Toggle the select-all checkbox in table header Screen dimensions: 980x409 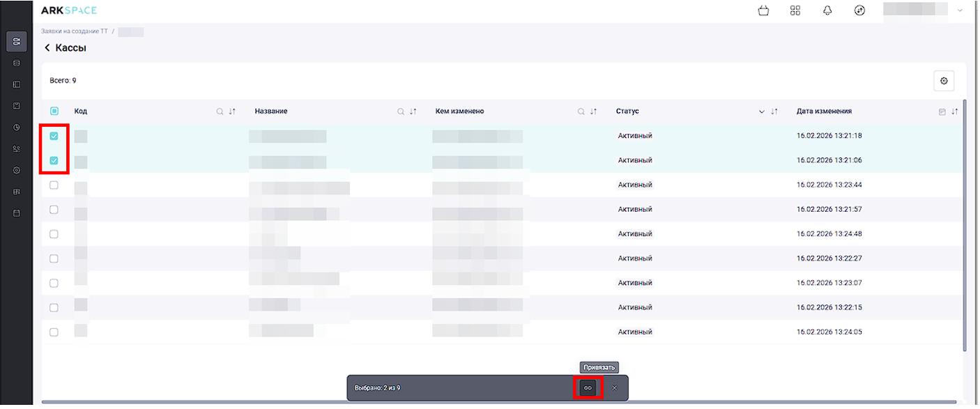[x=54, y=111]
